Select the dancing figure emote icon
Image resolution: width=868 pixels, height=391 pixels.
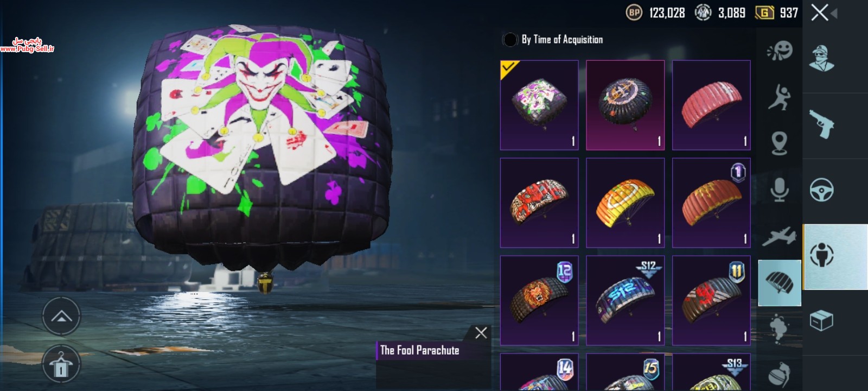pos(780,97)
